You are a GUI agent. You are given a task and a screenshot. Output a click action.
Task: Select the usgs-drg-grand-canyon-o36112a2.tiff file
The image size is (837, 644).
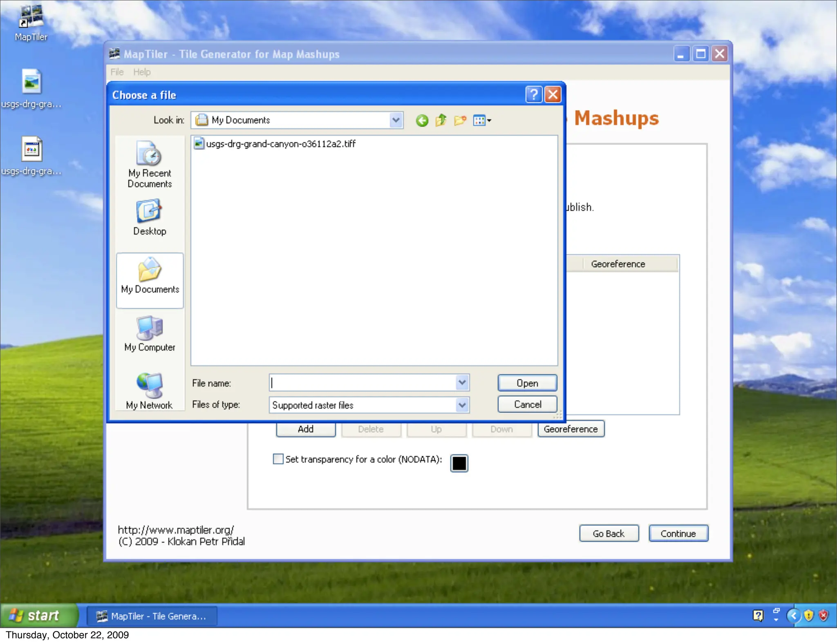coord(280,144)
